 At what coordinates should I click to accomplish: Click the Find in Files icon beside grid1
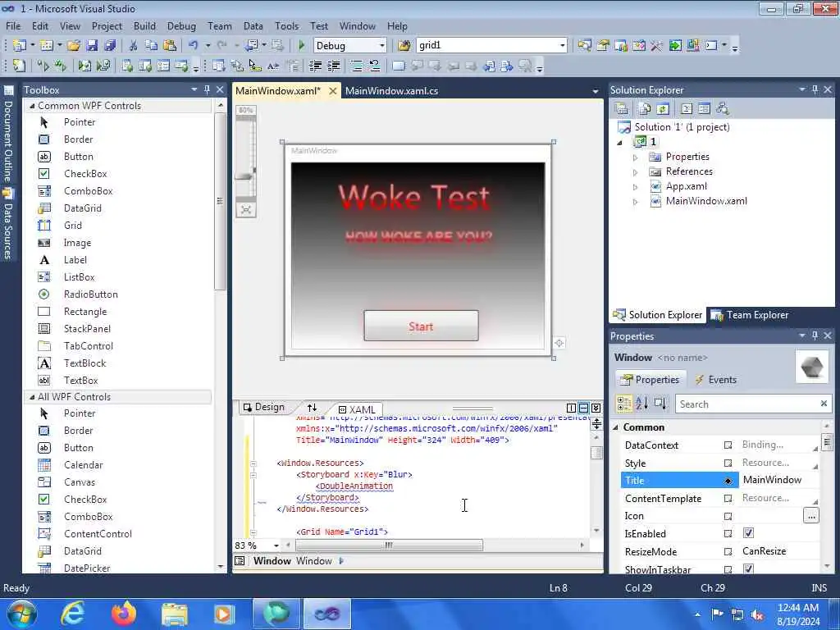404,46
